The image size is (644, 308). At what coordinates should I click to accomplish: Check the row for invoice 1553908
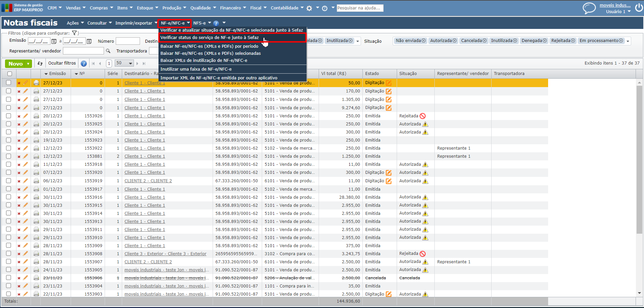(8, 254)
